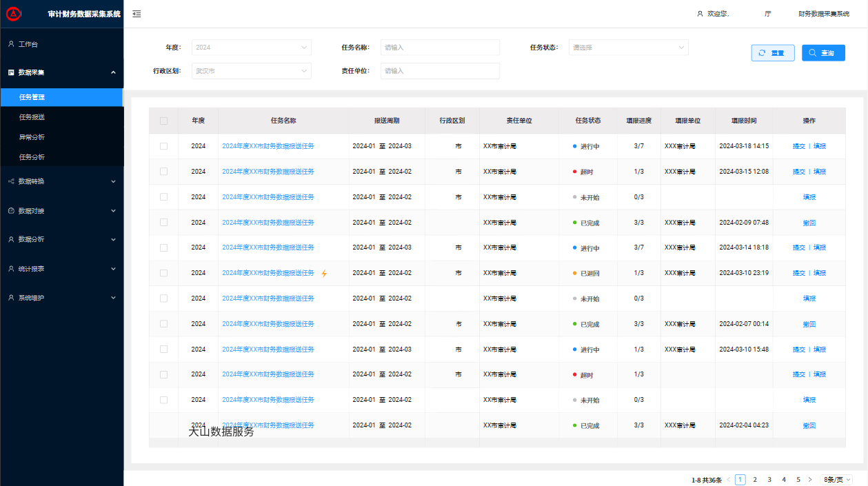Click 提交 in the 2024-03-10 23:19 row
The height and width of the screenshot is (486, 868).
pos(798,273)
